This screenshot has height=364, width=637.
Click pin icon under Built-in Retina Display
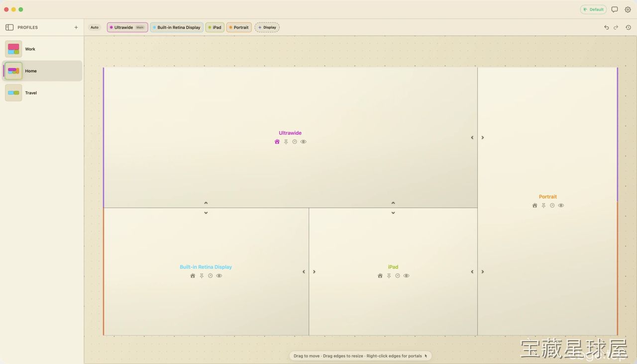pyautogui.click(x=202, y=275)
